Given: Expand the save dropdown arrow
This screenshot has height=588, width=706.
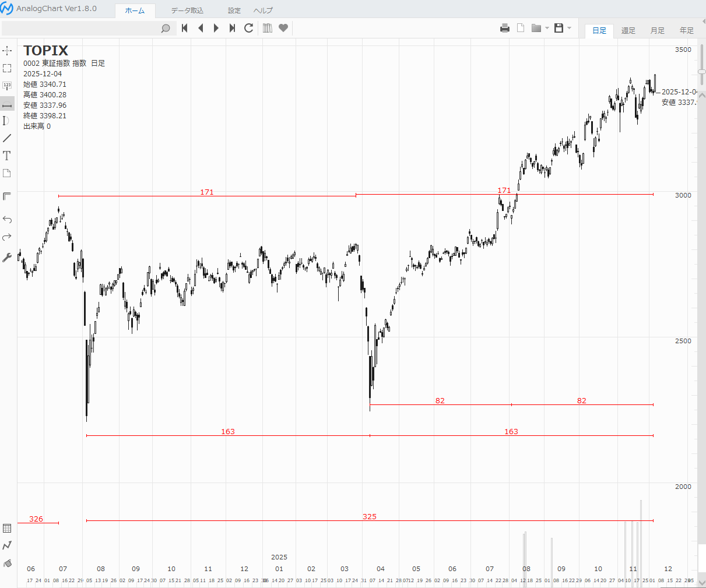Looking at the screenshot, I should point(570,28).
